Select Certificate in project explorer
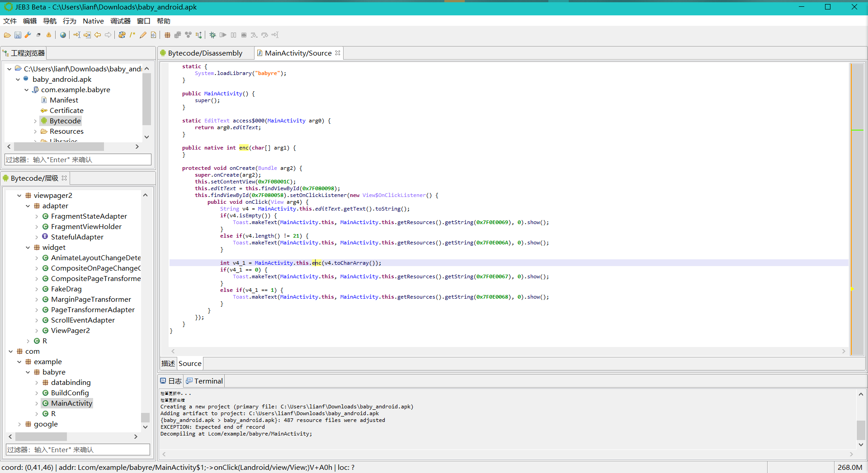This screenshot has width=868, height=473. click(66, 111)
